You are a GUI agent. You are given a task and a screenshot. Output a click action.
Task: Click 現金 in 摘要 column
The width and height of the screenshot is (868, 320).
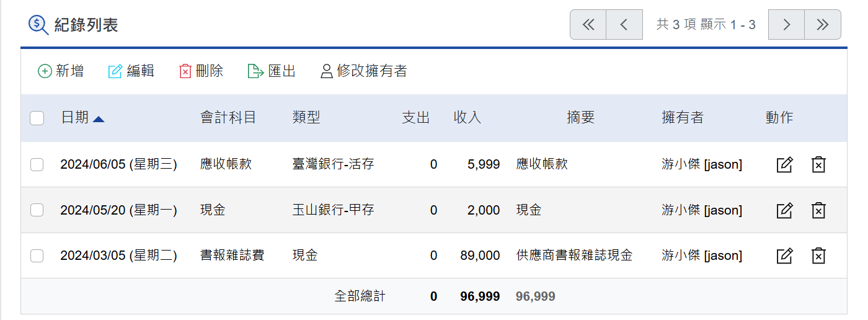pos(529,210)
